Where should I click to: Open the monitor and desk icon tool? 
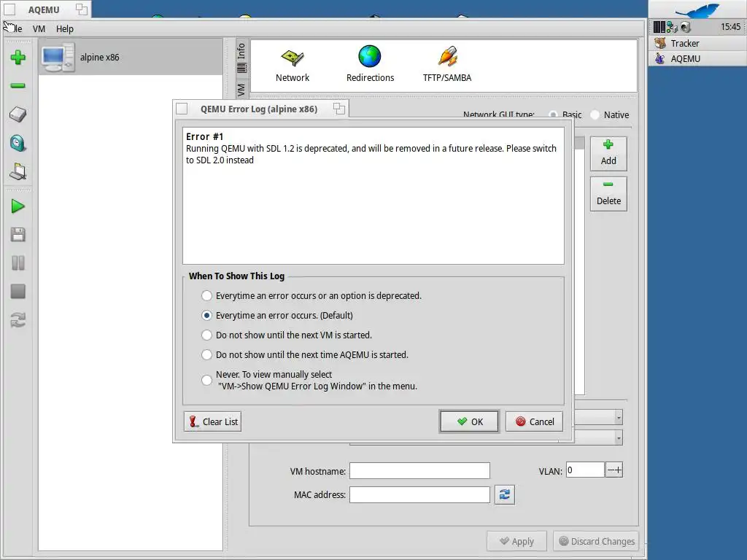click(x=18, y=171)
